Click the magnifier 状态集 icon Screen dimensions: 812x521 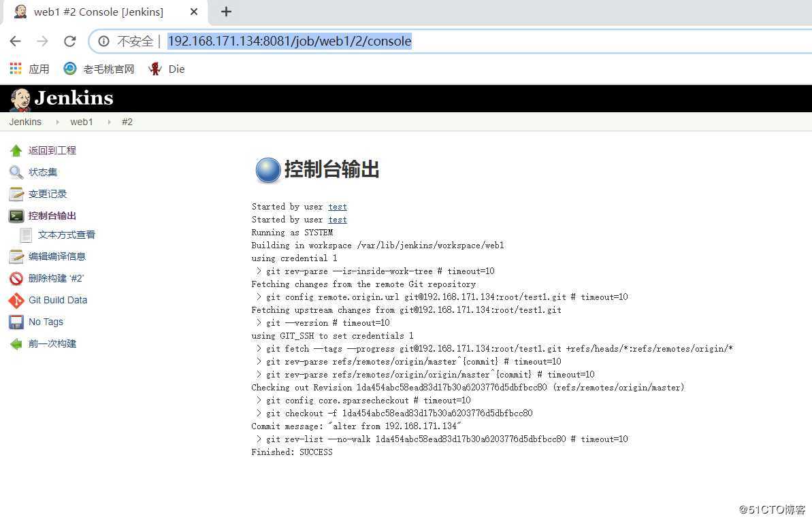(16, 172)
